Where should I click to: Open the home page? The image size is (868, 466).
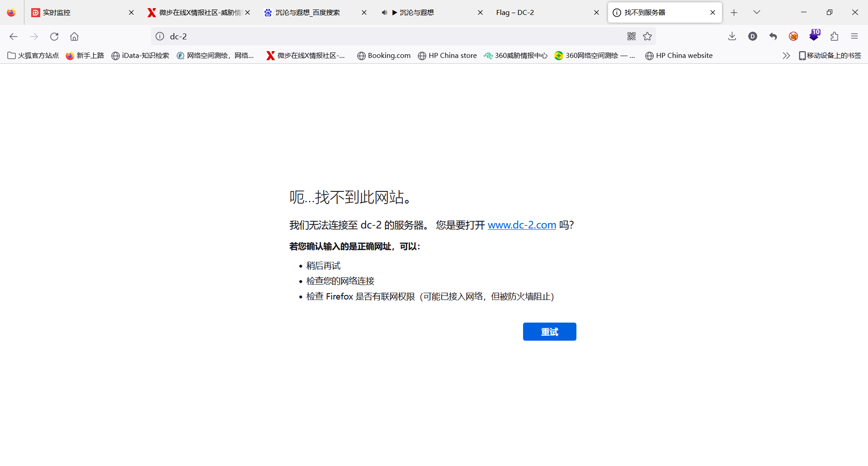[74, 37]
